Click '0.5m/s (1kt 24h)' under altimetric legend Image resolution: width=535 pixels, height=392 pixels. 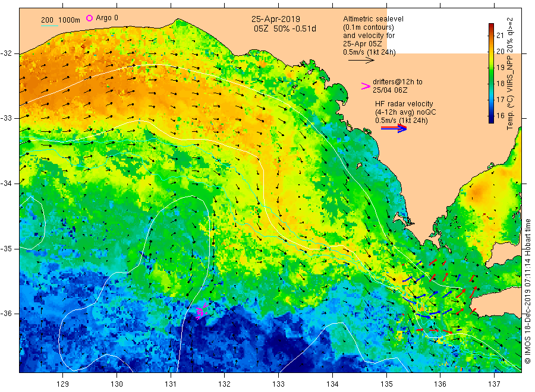click(x=370, y=52)
